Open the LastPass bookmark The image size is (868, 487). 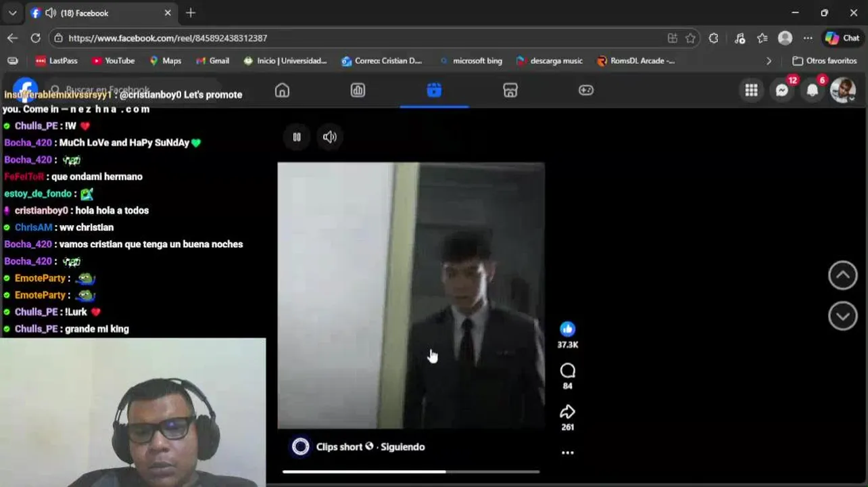(57, 61)
